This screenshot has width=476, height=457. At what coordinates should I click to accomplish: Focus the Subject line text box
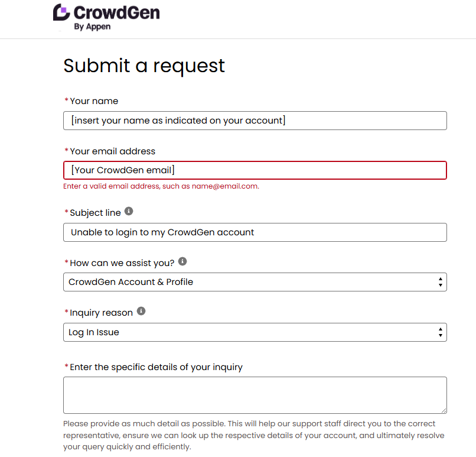coord(255,232)
